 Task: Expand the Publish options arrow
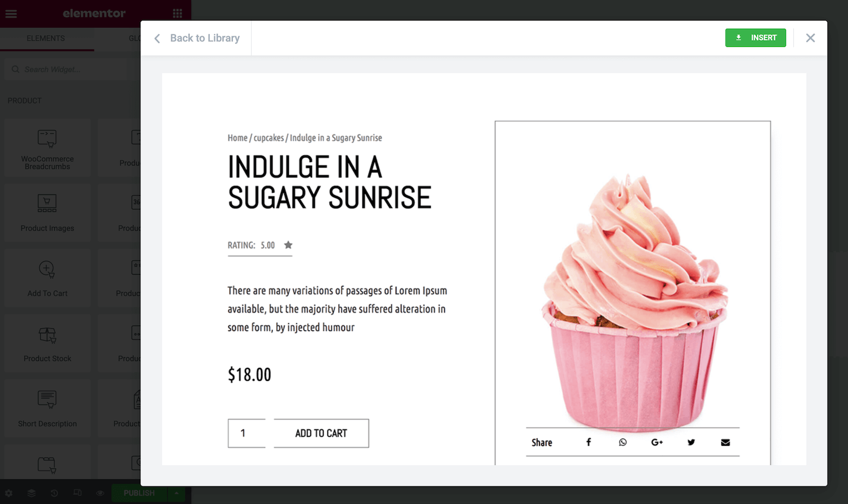[176, 493]
